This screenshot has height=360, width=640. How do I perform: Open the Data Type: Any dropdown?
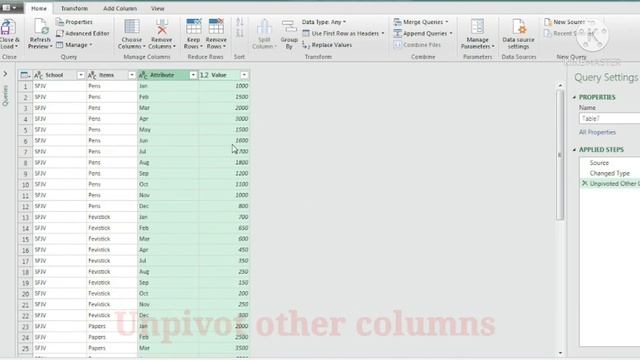324,22
